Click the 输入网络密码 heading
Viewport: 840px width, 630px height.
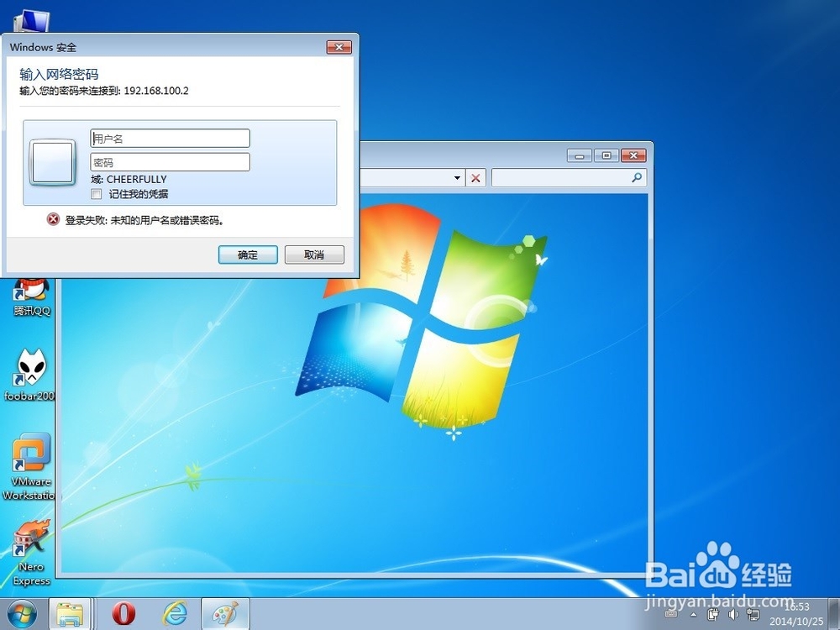click(x=59, y=74)
